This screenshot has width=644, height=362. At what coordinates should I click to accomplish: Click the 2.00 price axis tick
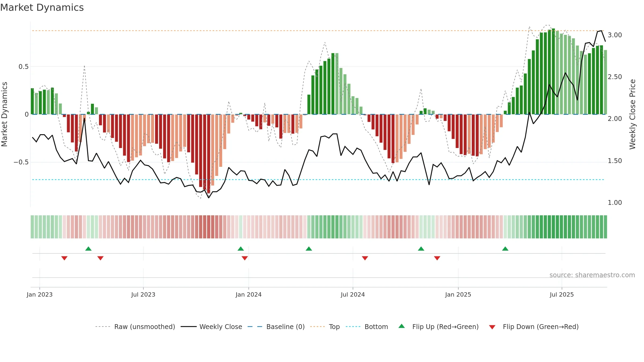615,119
